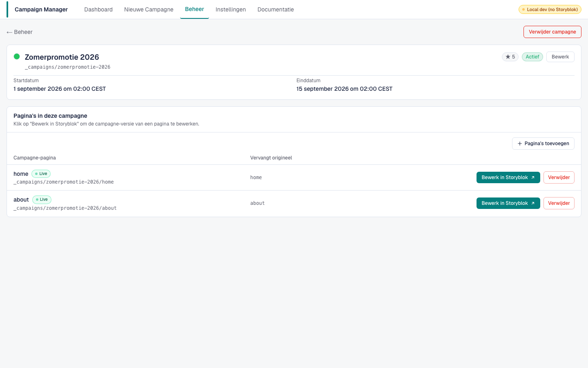Screen dimensions: 588x368
Task: Open the Instellingen tab
Action: pos(231,9)
